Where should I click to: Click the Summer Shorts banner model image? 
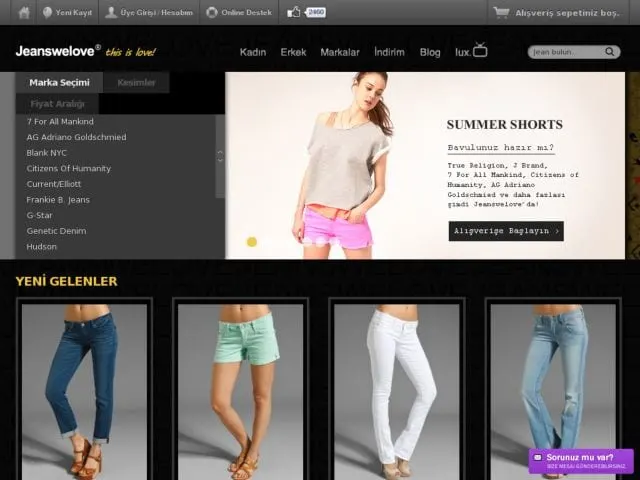pos(343,165)
